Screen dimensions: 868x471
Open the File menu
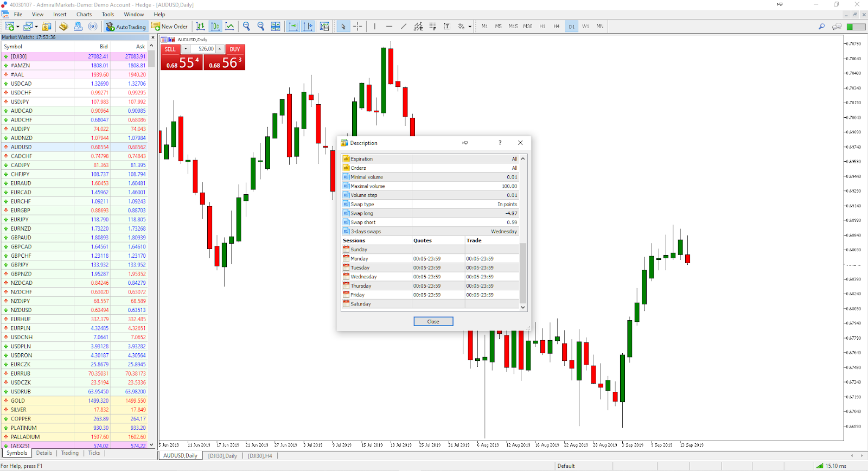(18, 15)
